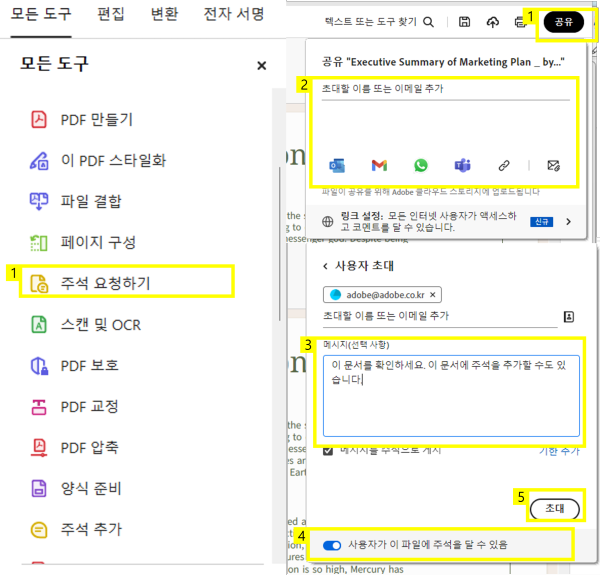Viewport: 600px width, 575px height.
Task: Open the PDF 만들기 tool
Action: [x=81, y=120]
